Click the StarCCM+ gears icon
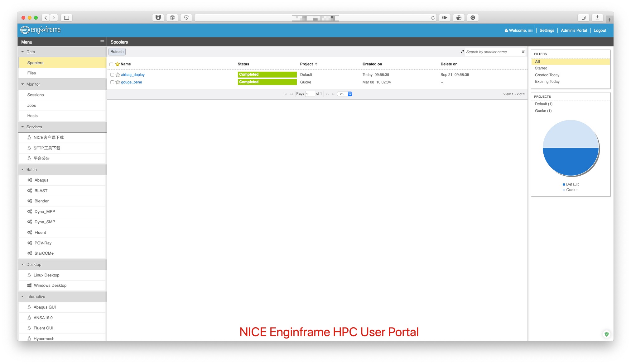 point(30,253)
